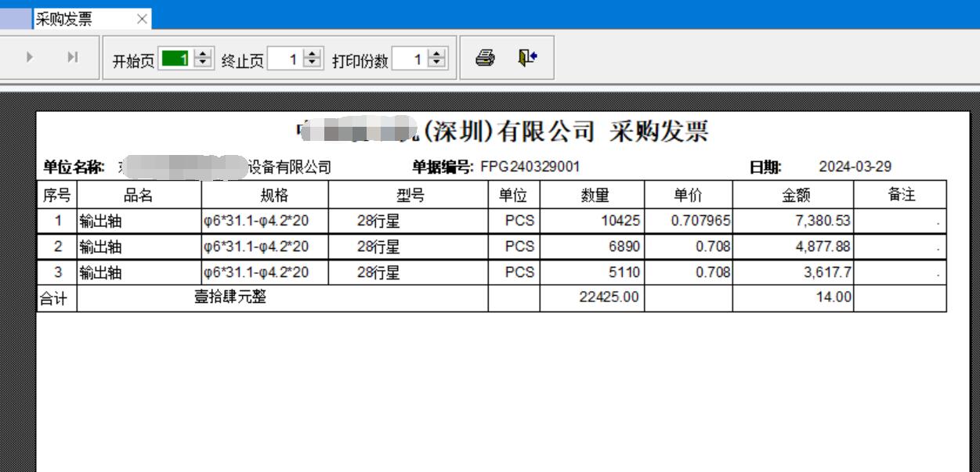Click the 打印份数 copies field
980x472 pixels.
[x=409, y=59]
